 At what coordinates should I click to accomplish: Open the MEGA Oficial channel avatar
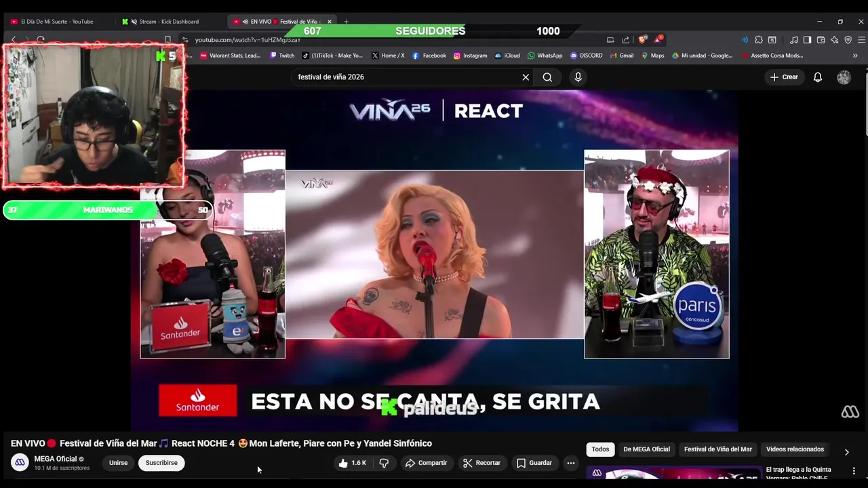(20, 463)
